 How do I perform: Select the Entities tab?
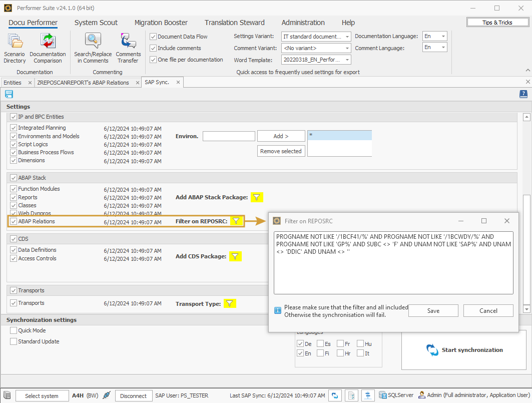pos(13,82)
